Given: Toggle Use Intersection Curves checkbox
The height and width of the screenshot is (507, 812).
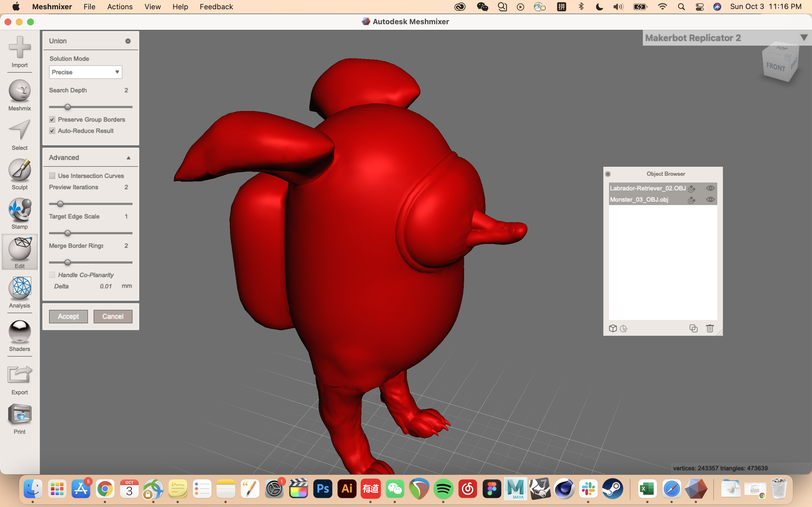Looking at the screenshot, I should click(x=52, y=175).
